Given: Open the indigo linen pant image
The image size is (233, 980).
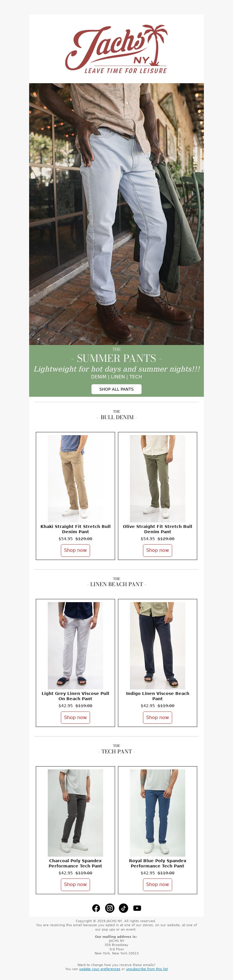Looking at the screenshot, I should coord(158,645).
